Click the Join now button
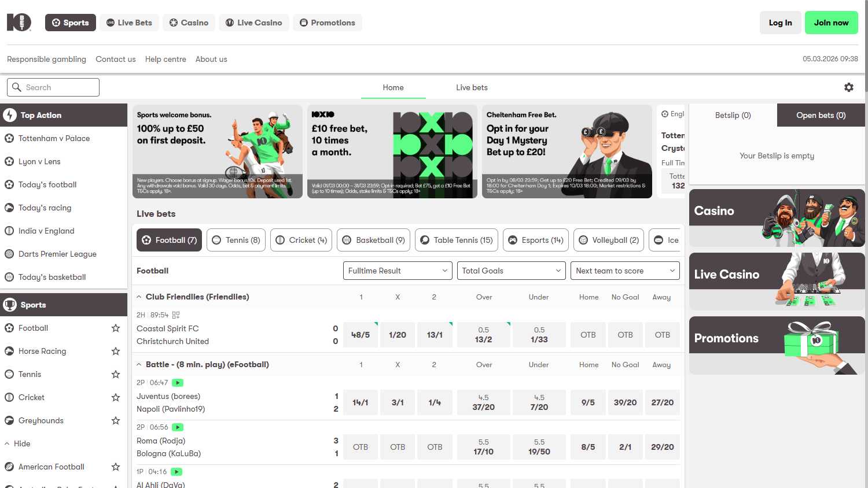The width and height of the screenshot is (868, 488). click(832, 22)
